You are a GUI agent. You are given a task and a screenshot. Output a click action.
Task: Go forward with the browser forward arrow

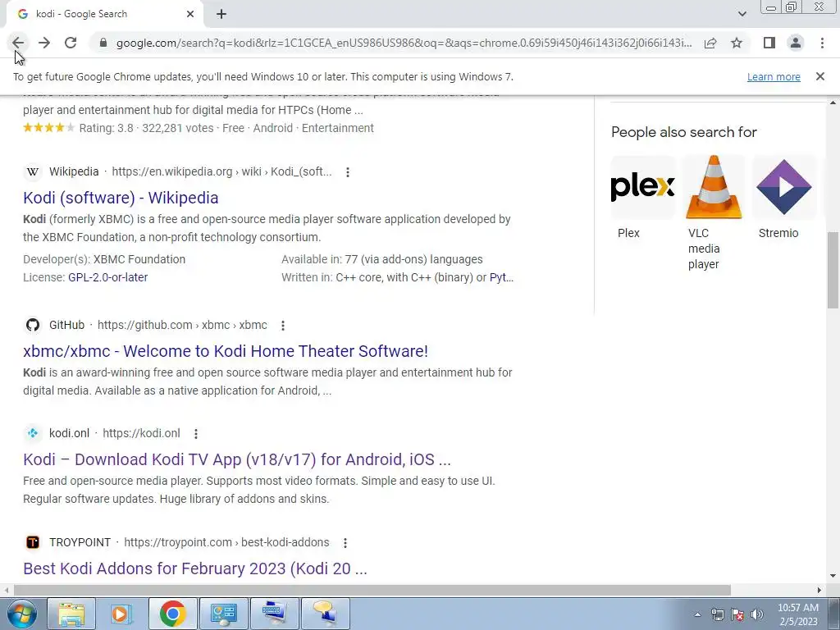point(44,43)
